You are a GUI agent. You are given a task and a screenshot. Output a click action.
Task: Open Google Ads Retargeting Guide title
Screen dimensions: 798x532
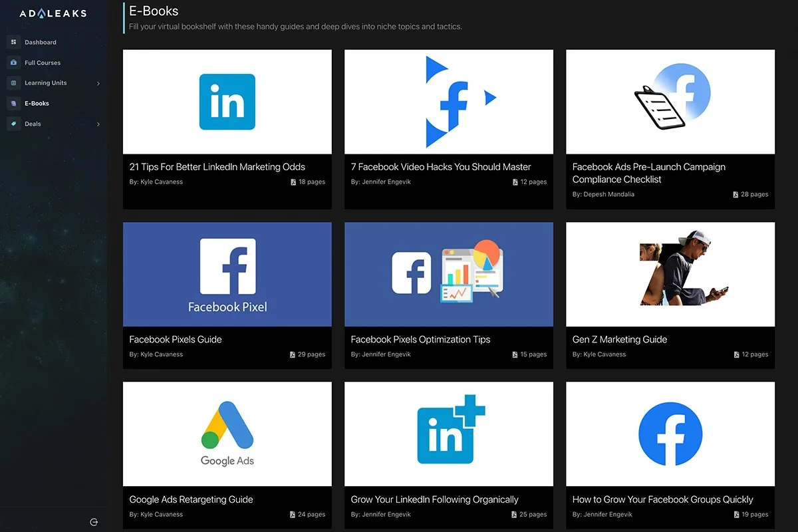click(x=191, y=499)
